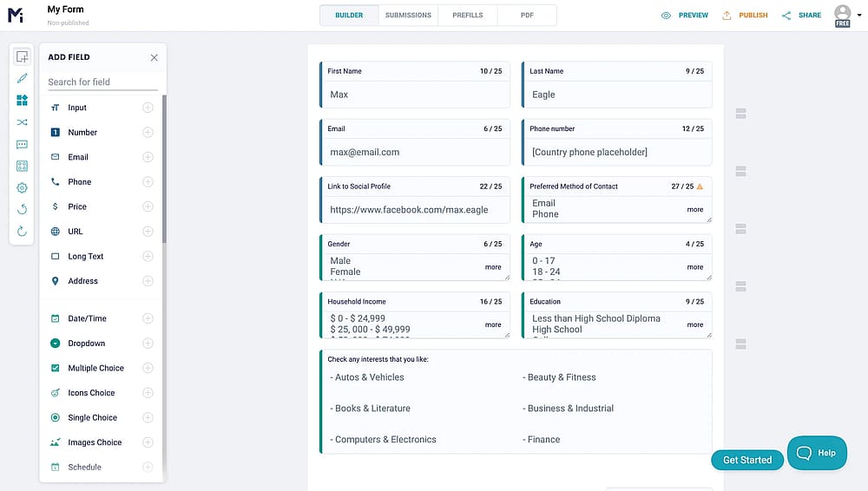868x491 pixels.
Task: Click the Mightyforms logo
Action: point(16,15)
